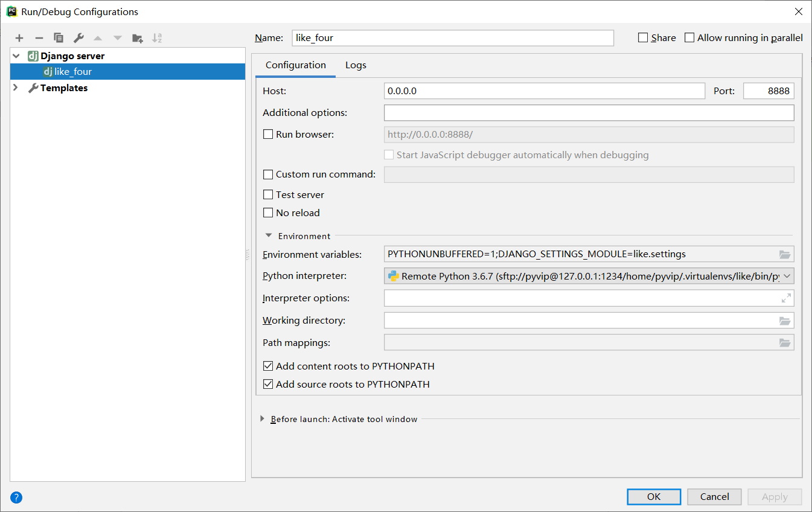Image resolution: width=812 pixels, height=512 pixels.
Task: Move configuration up arrow
Action: point(98,38)
